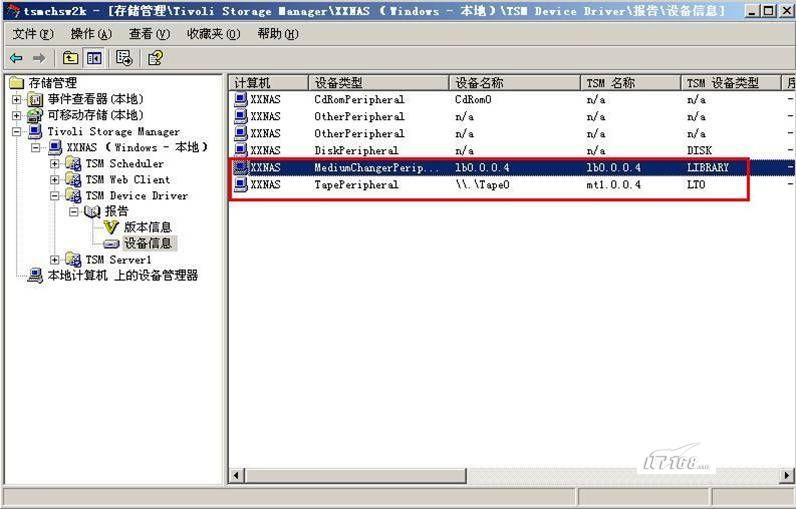Click the LTO TSM device type cell
Screen dimensions: 796x509
[x=696, y=184]
